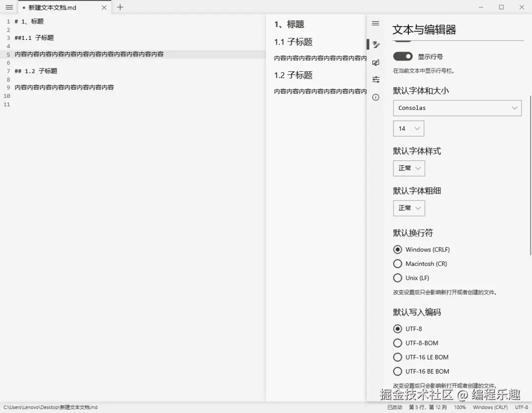Close the 新建文本文档.md tab
This screenshot has height=413, width=532.
[103, 7]
